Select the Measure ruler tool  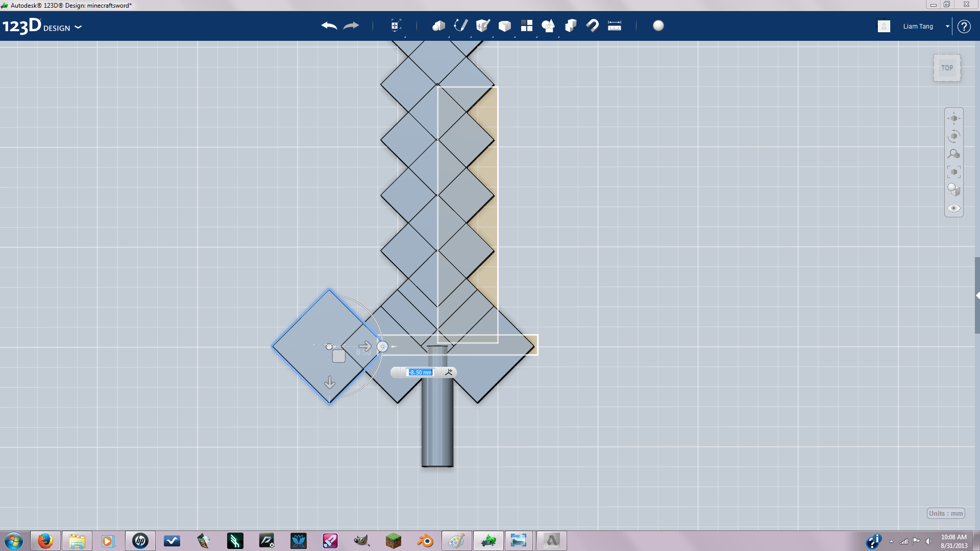point(615,26)
